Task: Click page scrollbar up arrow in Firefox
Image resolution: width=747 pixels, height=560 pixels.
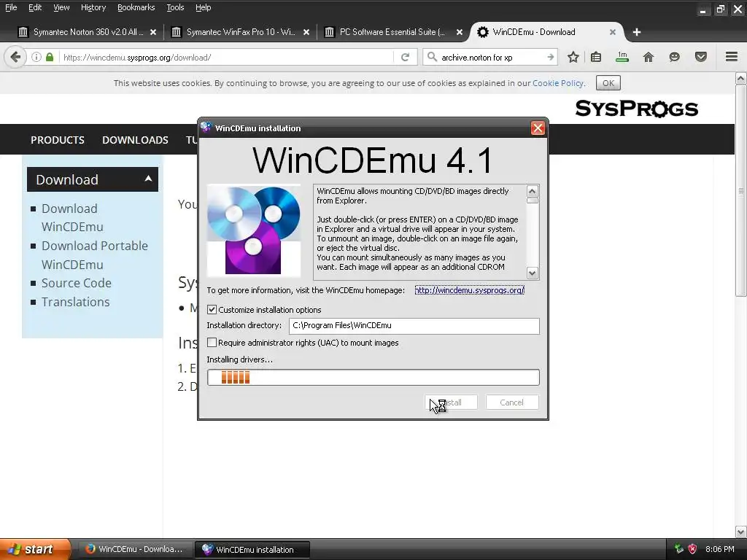Action: 741,79
